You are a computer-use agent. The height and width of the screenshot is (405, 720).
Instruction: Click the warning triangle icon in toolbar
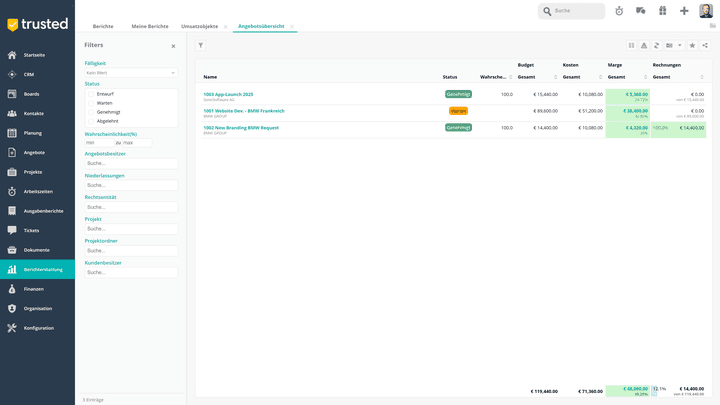643,45
